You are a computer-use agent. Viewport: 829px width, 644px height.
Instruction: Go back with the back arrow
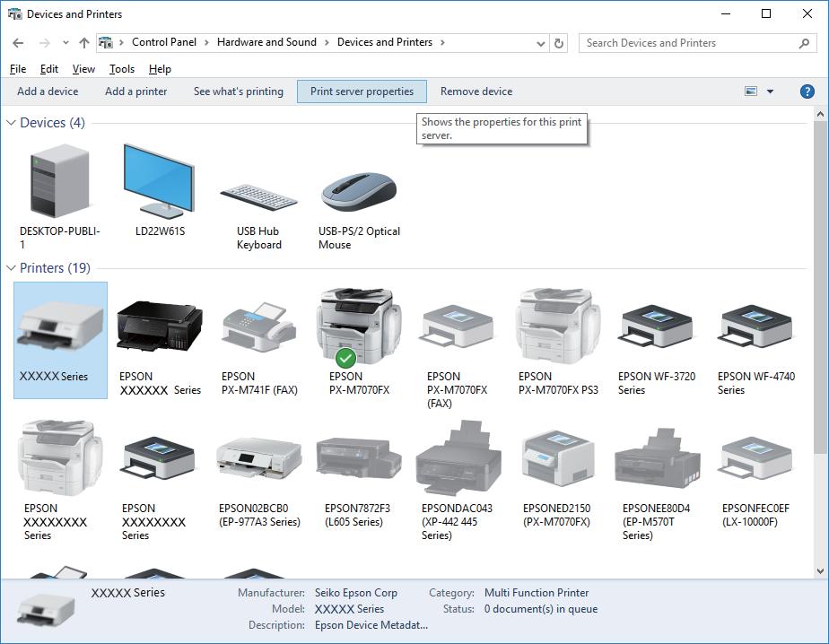tap(18, 43)
